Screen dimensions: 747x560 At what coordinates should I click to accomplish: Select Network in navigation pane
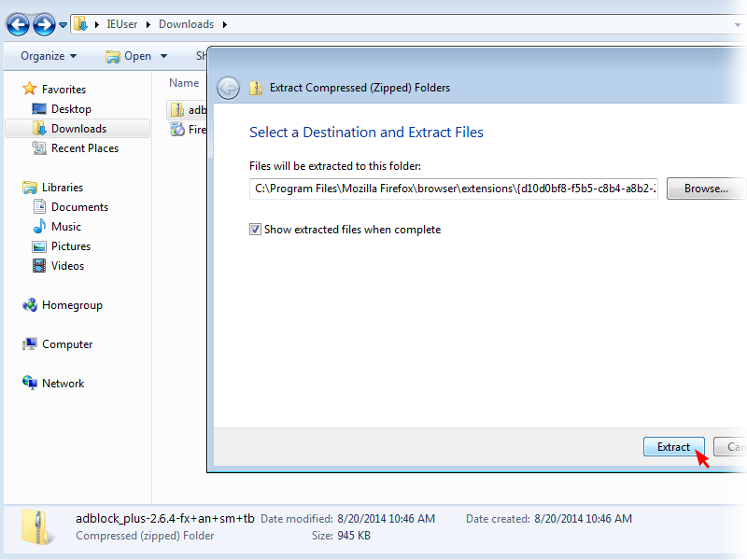[x=63, y=384]
